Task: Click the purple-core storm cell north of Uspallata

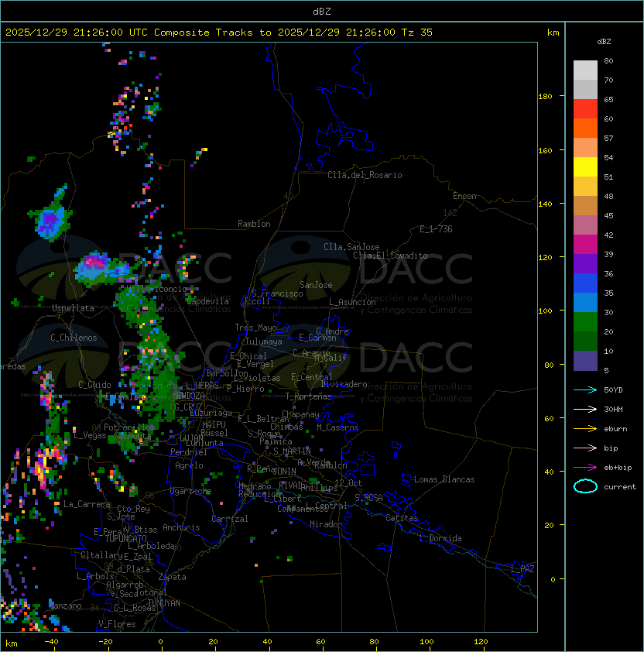Action: coord(51,220)
